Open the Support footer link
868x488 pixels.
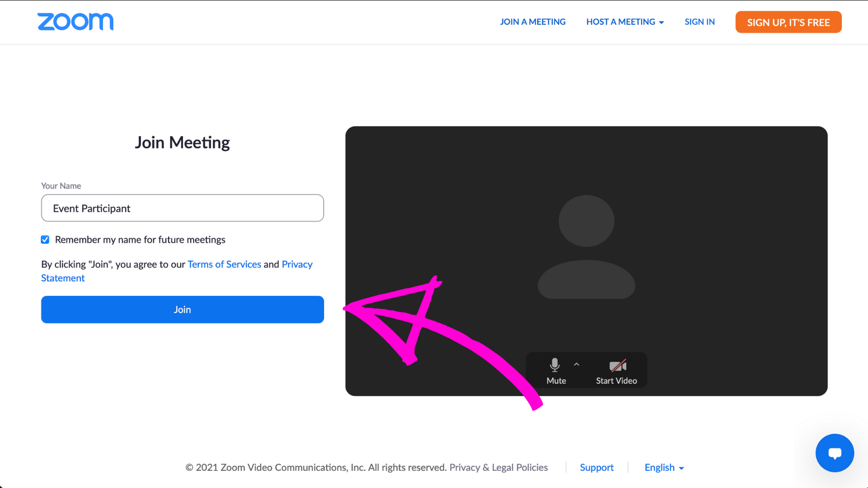coord(596,467)
